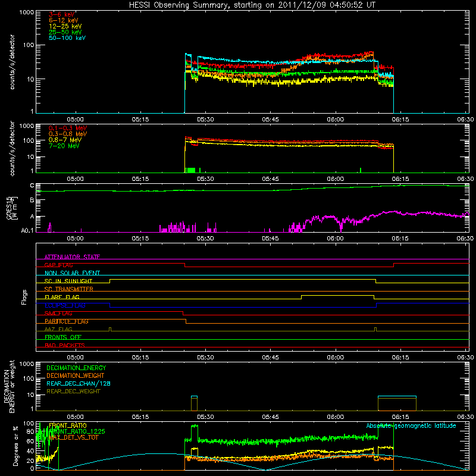Click the FRONT_RATIO legend label

point(68,425)
